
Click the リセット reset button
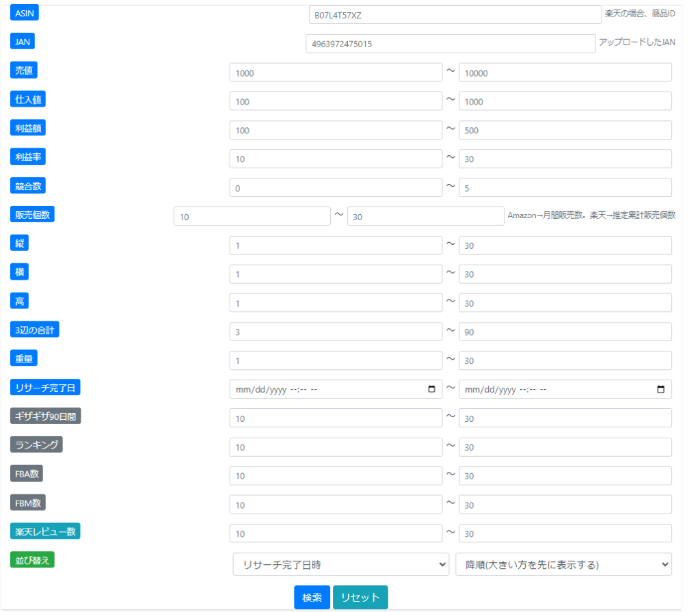[x=360, y=597]
